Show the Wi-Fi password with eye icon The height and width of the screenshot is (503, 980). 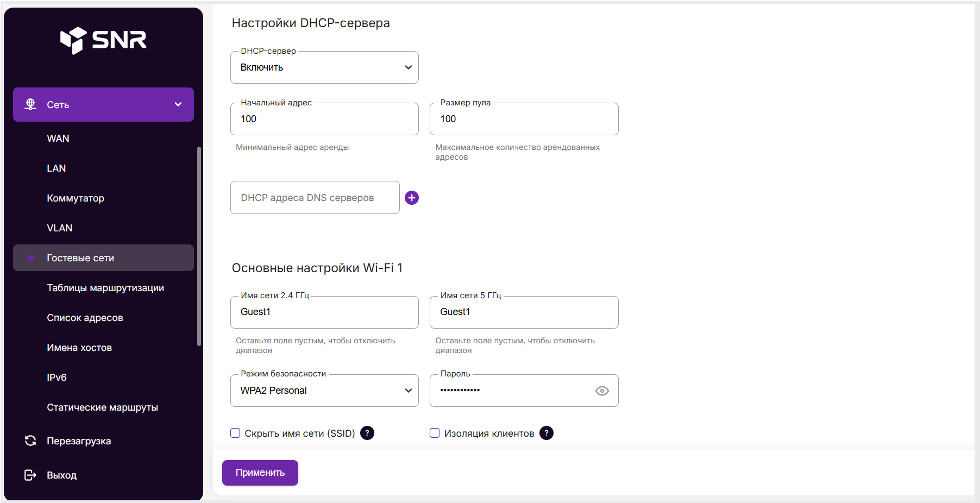pyautogui.click(x=602, y=391)
